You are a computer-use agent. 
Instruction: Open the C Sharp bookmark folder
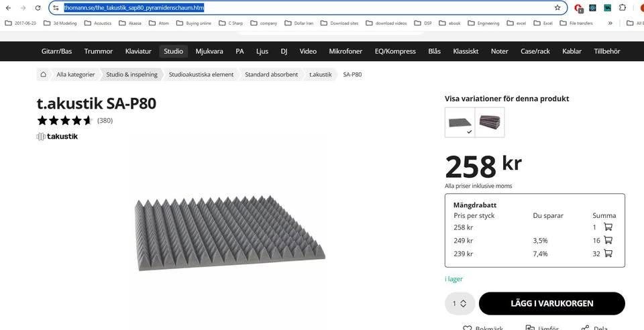click(231, 23)
